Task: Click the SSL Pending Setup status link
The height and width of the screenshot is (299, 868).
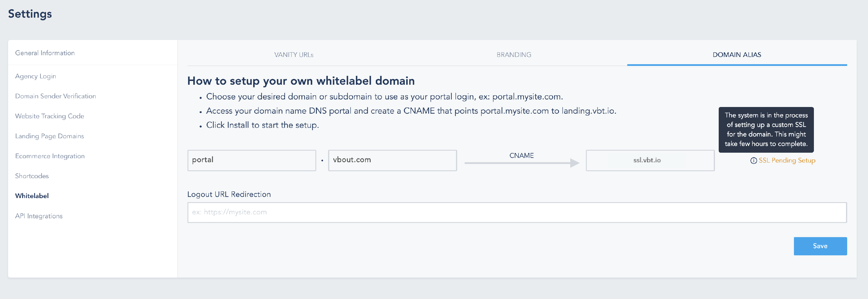Action: pos(787,160)
